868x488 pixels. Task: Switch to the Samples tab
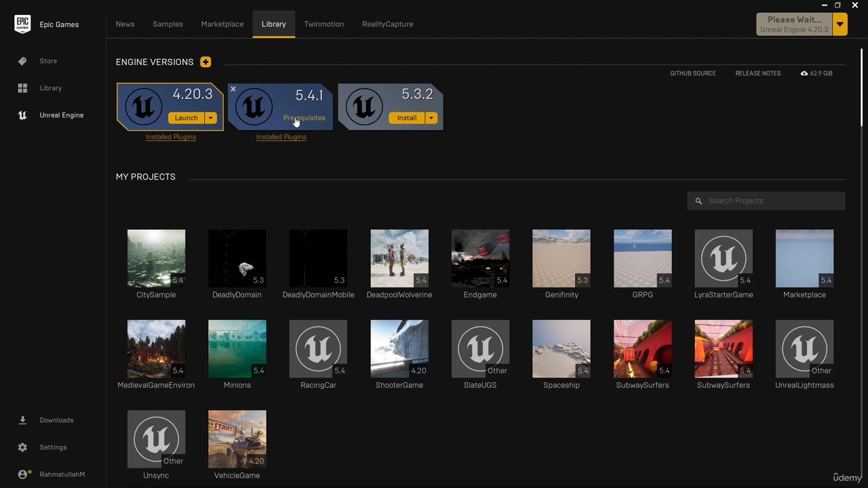click(x=168, y=24)
